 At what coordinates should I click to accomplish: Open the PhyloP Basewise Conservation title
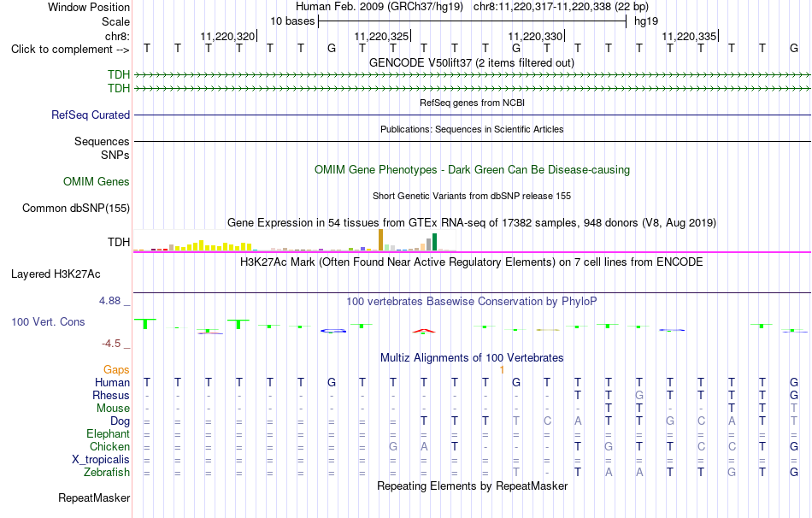pyautogui.click(x=472, y=302)
